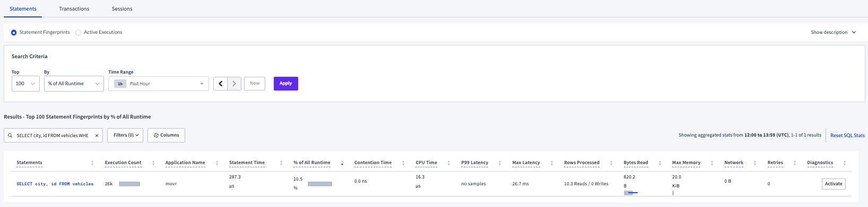
Task: Expand the Past Hour time range dropdown
Action: coord(158,84)
